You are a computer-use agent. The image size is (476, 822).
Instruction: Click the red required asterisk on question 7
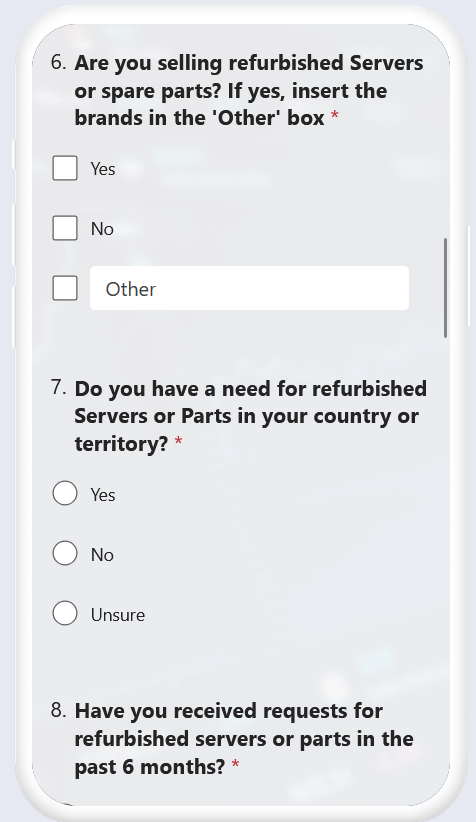point(178,442)
